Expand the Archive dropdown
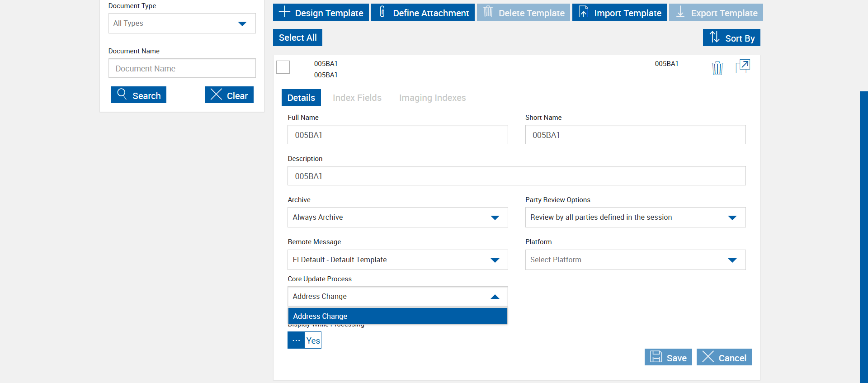This screenshot has width=868, height=383. 397,218
